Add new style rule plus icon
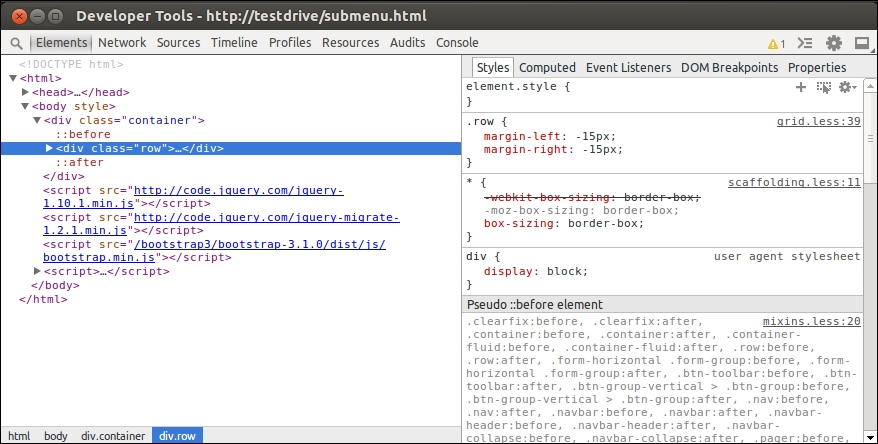Screen dimensions: 878x444 [x=801, y=87]
